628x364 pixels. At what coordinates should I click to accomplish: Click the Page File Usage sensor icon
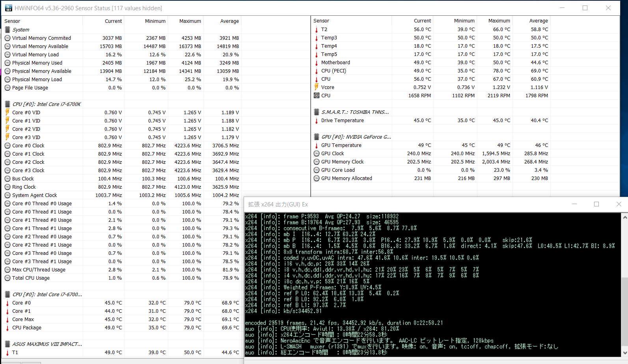(x=7, y=87)
